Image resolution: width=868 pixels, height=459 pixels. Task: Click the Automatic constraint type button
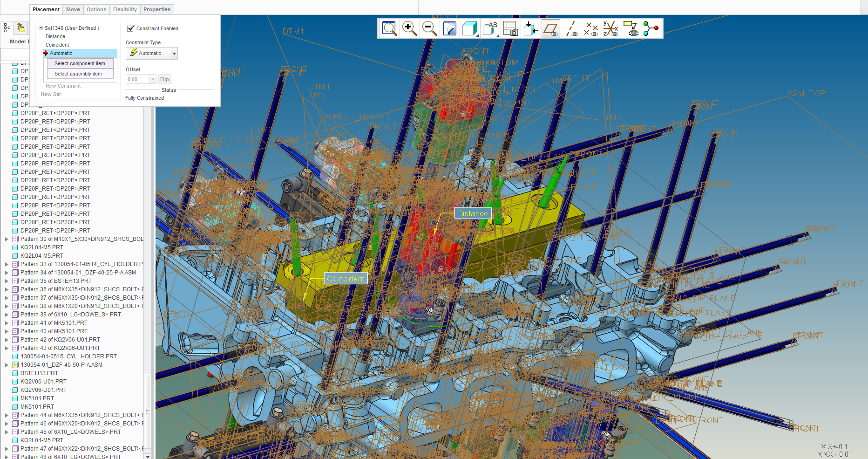tap(149, 53)
